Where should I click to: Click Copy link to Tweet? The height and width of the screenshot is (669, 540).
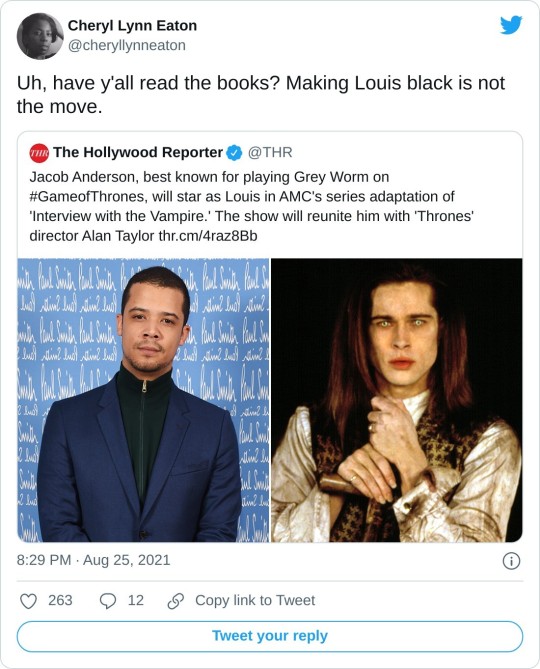(x=255, y=600)
